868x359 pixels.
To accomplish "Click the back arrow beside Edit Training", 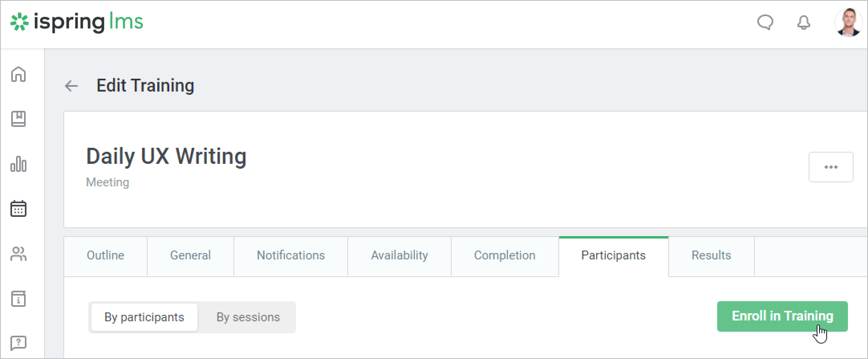I will [71, 86].
